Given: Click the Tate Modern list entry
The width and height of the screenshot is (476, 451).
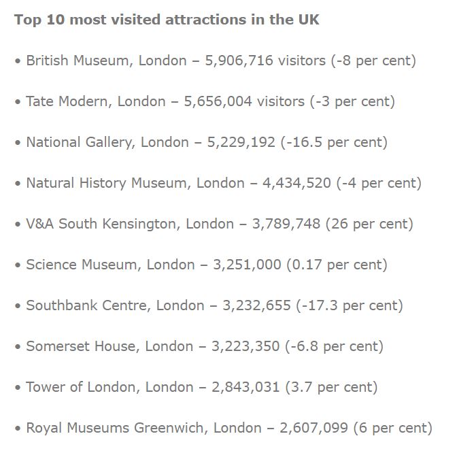Looking at the screenshot, I should [205, 102].
